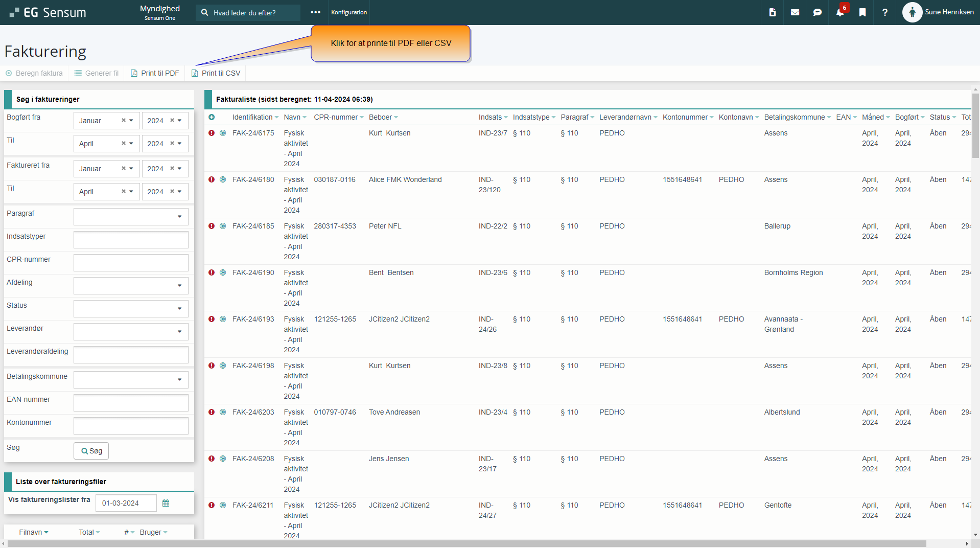980x548 pixels.
Task: Click the document icon in top bar
Action: pyautogui.click(x=772, y=12)
